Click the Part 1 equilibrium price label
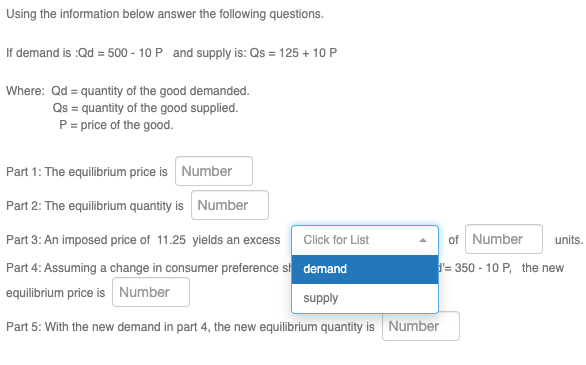Viewport: 586px width, 365px height. [87, 172]
